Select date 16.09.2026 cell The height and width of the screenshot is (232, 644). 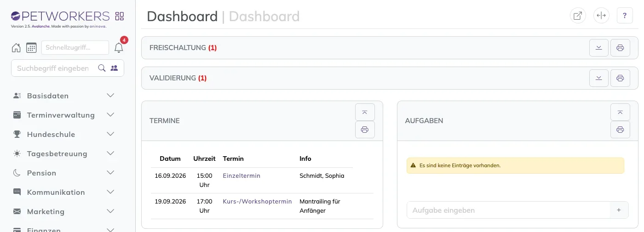tap(170, 175)
